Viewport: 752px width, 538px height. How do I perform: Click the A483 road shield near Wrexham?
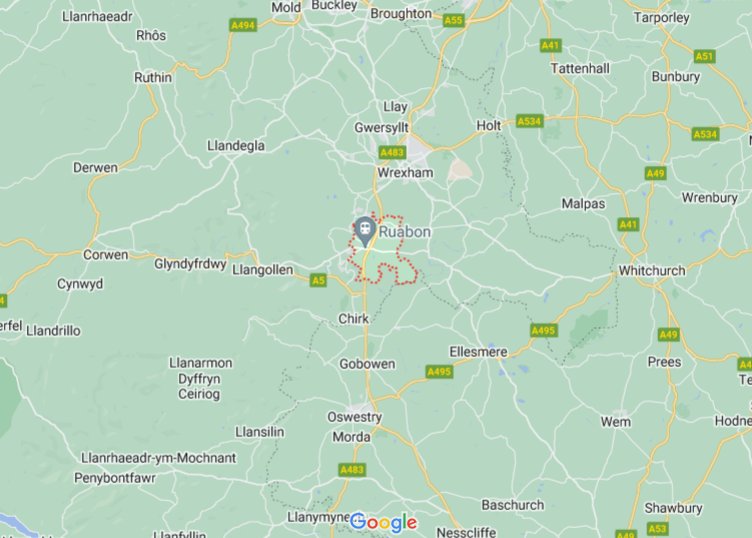coord(392,152)
